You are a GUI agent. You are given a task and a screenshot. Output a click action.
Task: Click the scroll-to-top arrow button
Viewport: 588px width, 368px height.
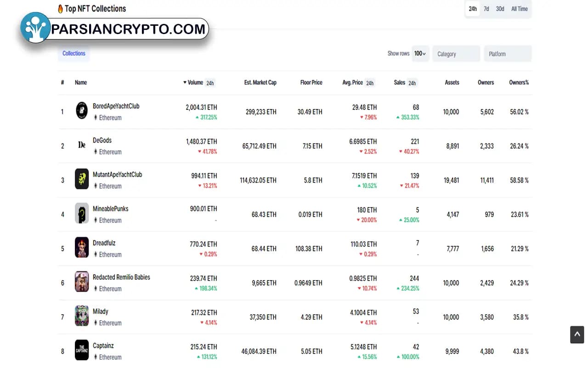577,334
